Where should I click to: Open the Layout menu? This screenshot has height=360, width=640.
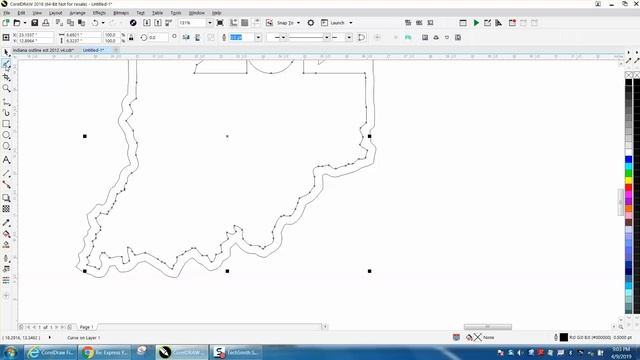(56, 13)
